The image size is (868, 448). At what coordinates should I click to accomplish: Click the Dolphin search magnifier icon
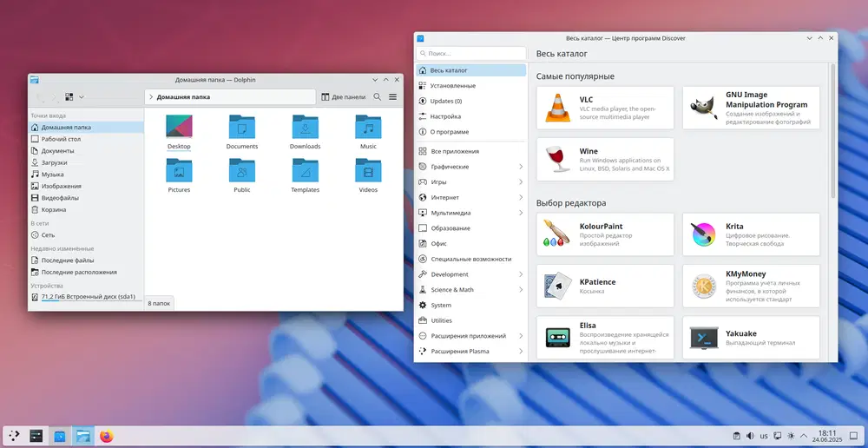point(378,97)
